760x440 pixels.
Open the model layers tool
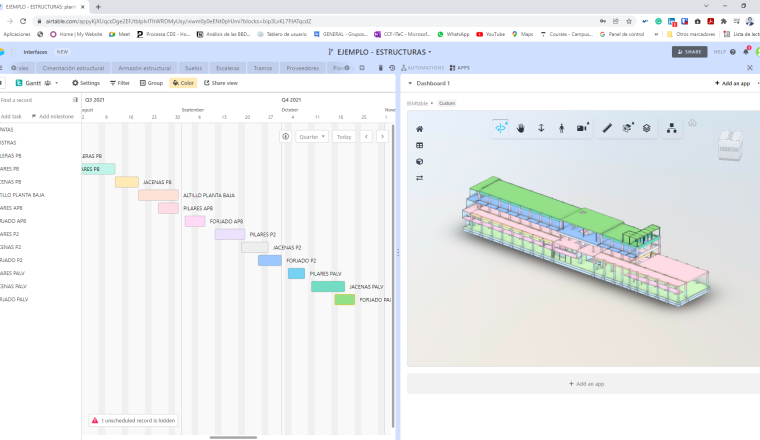click(x=647, y=128)
